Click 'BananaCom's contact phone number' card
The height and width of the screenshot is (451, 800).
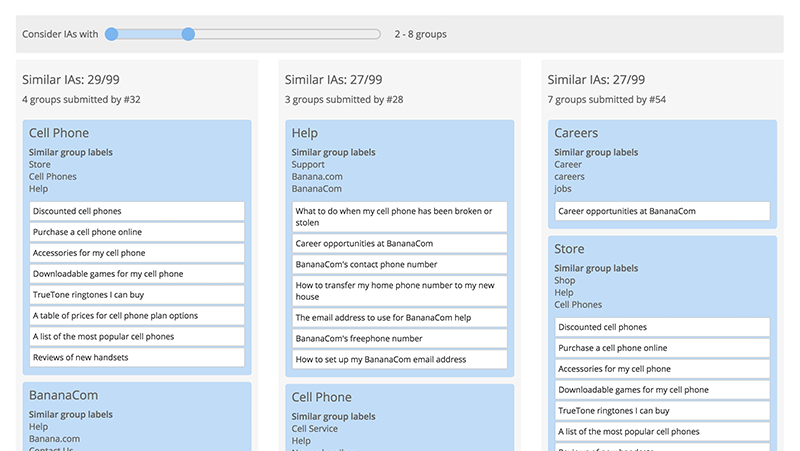(400, 265)
